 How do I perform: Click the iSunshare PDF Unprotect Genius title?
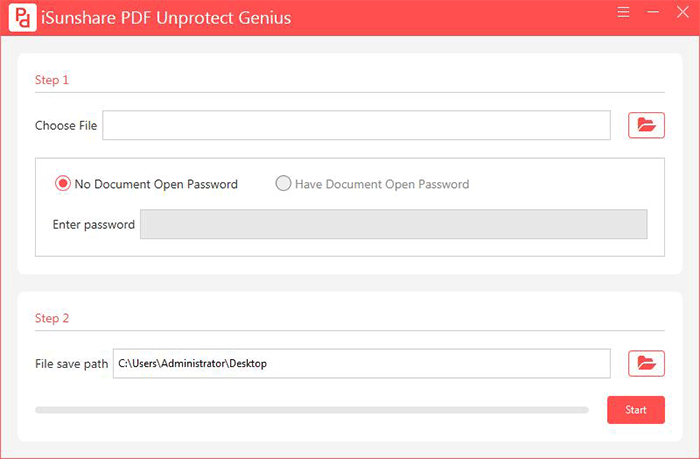point(166,18)
